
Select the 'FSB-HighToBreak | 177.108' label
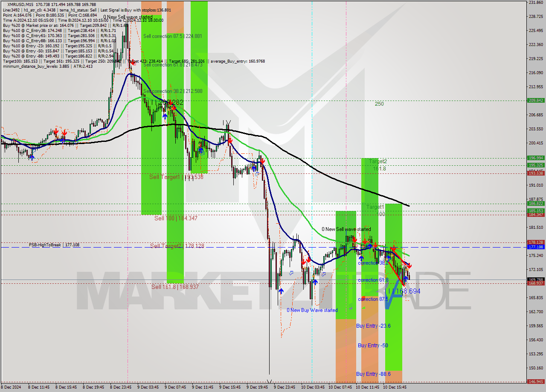coord(54,245)
